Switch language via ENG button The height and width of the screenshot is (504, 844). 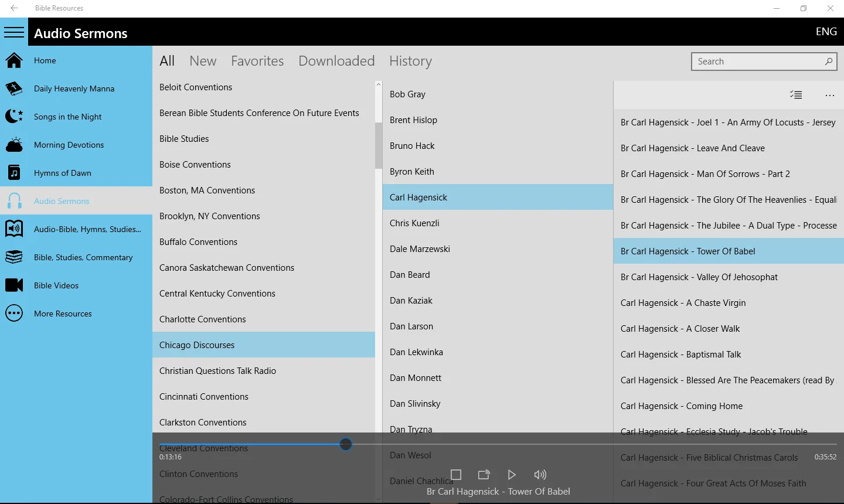(826, 32)
